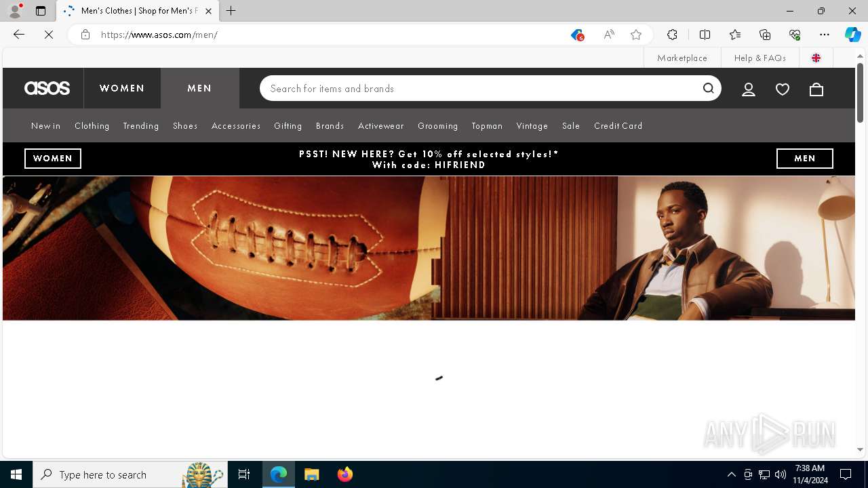This screenshot has width=868, height=488.
Task: Open the football hero banner image
Action: coord(429,248)
